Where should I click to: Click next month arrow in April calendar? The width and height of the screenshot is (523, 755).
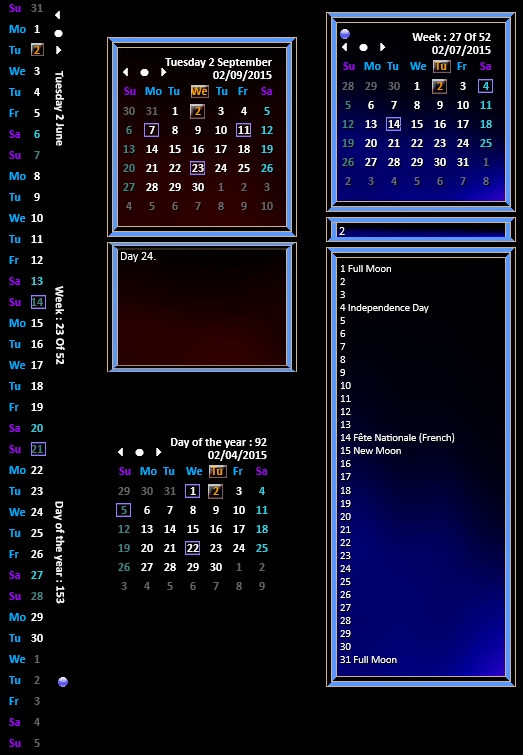158,452
